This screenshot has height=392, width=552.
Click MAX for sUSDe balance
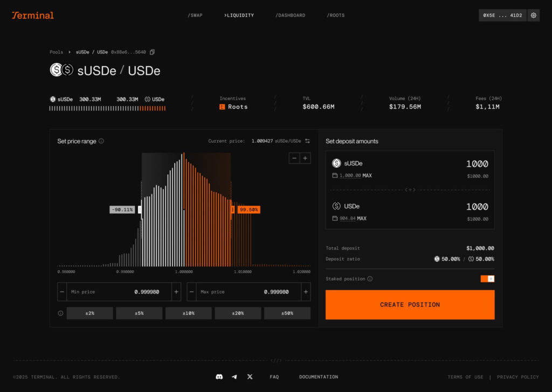367,176
